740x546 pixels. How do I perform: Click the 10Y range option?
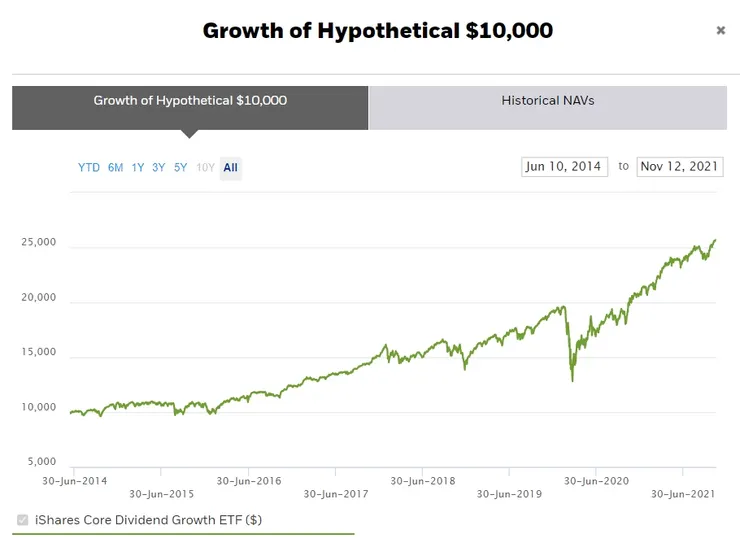(205, 168)
